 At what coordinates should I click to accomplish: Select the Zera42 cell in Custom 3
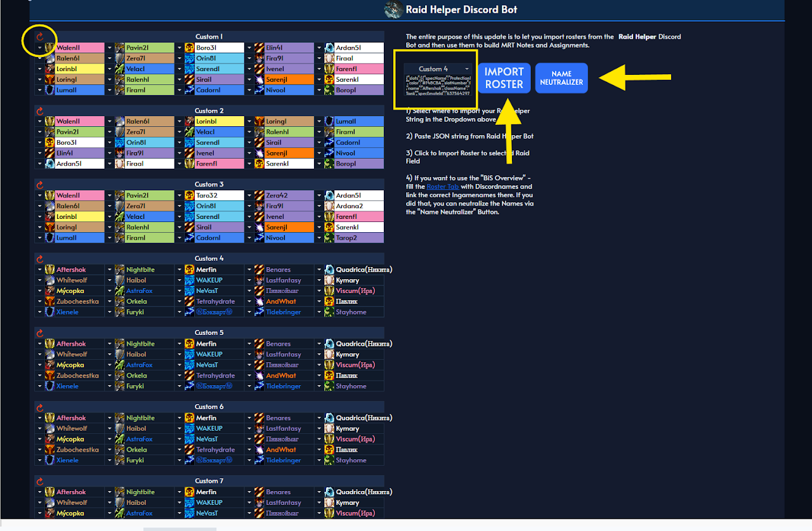pyautogui.click(x=289, y=195)
